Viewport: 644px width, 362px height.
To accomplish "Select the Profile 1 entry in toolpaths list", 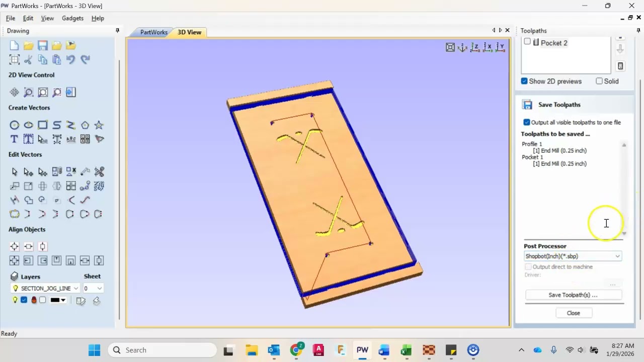I will pyautogui.click(x=532, y=144).
